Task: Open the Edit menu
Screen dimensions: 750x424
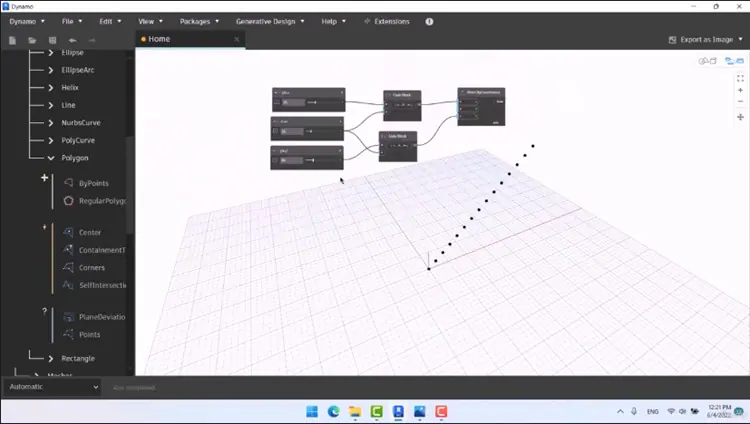Action: point(110,22)
